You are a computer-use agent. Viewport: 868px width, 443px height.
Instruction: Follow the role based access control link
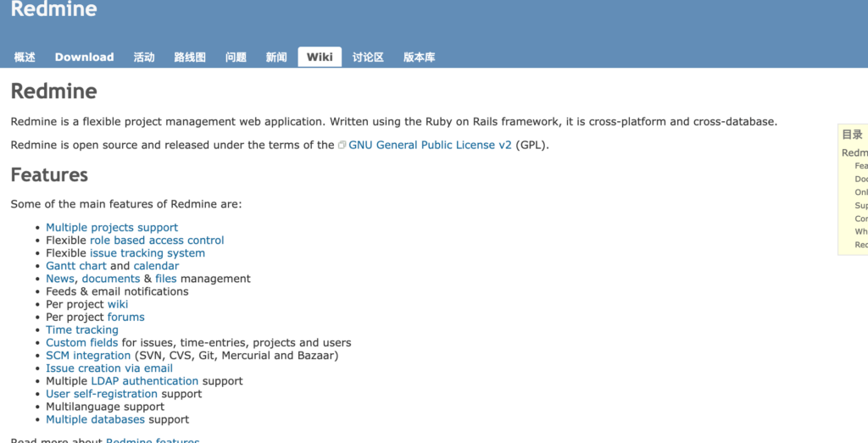(157, 241)
